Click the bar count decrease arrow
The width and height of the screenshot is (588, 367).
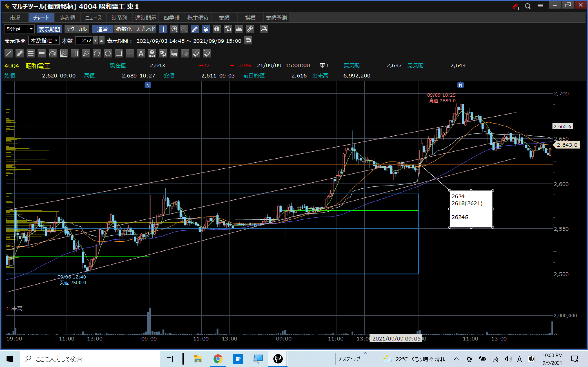[x=96, y=41]
